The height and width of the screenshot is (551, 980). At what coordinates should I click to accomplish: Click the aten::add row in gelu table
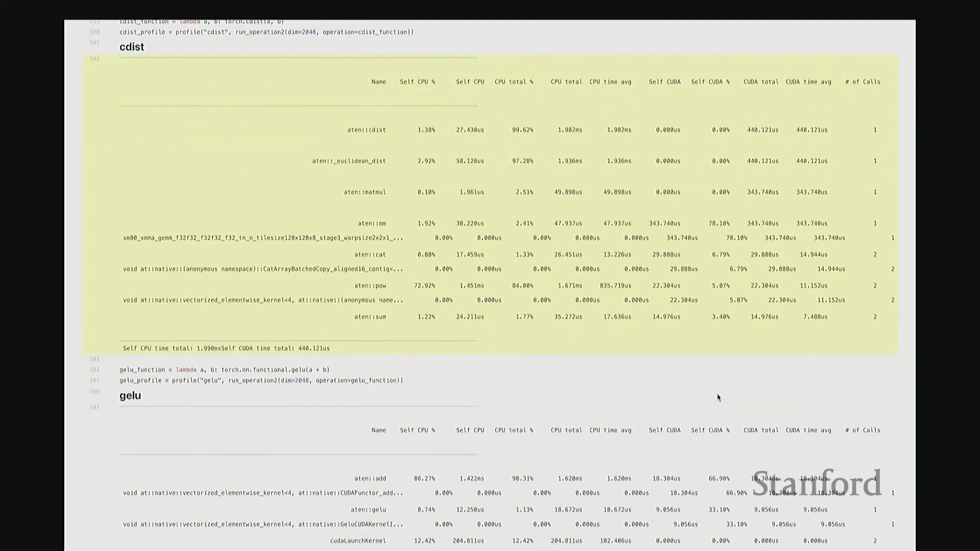click(x=370, y=479)
